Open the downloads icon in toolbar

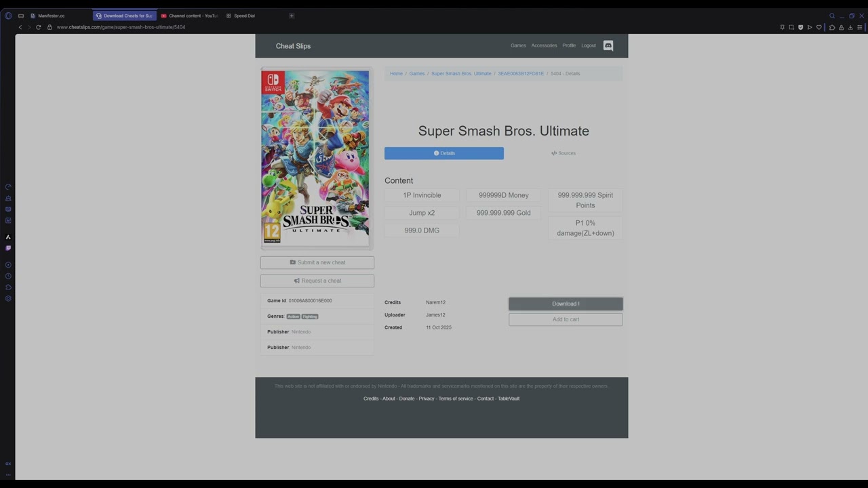click(x=850, y=27)
